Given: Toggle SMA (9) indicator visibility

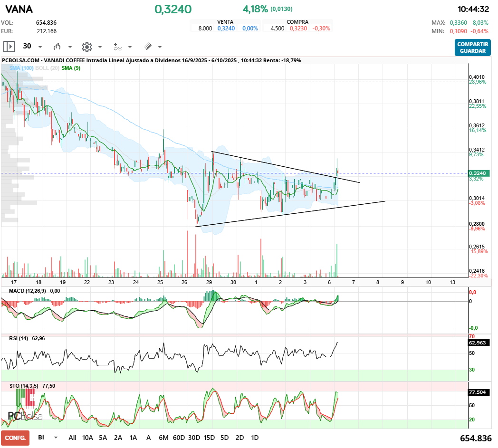Looking at the screenshot, I should tap(71, 68).
